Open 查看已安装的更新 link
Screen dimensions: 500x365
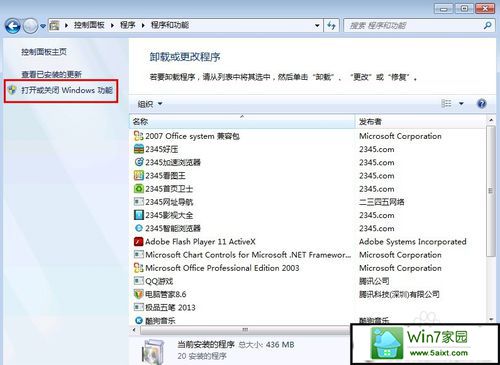tap(52, 74)
